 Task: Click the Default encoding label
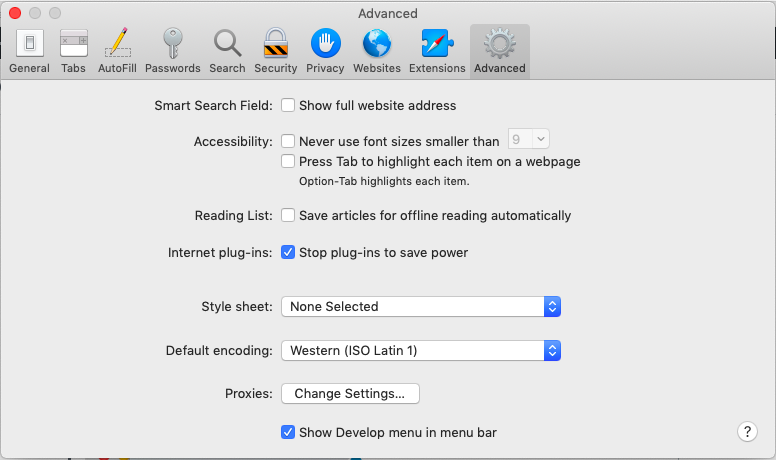(219, 351)
